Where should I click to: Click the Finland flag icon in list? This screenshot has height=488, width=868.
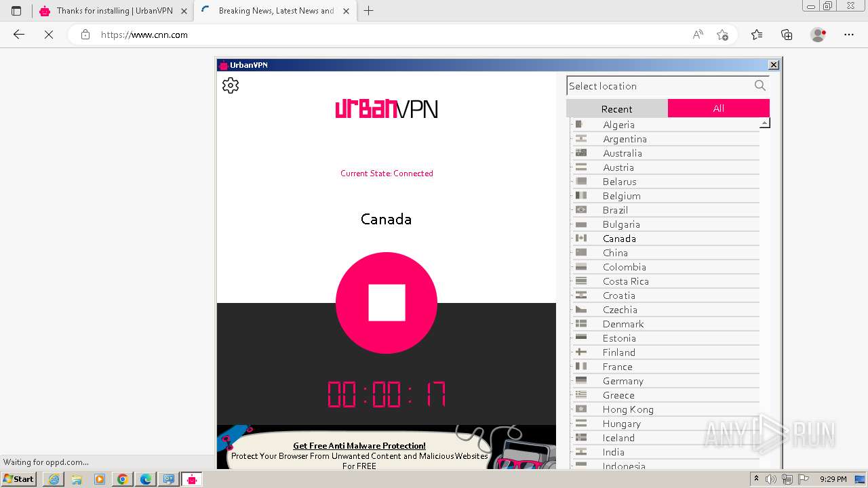coord(581,352)
